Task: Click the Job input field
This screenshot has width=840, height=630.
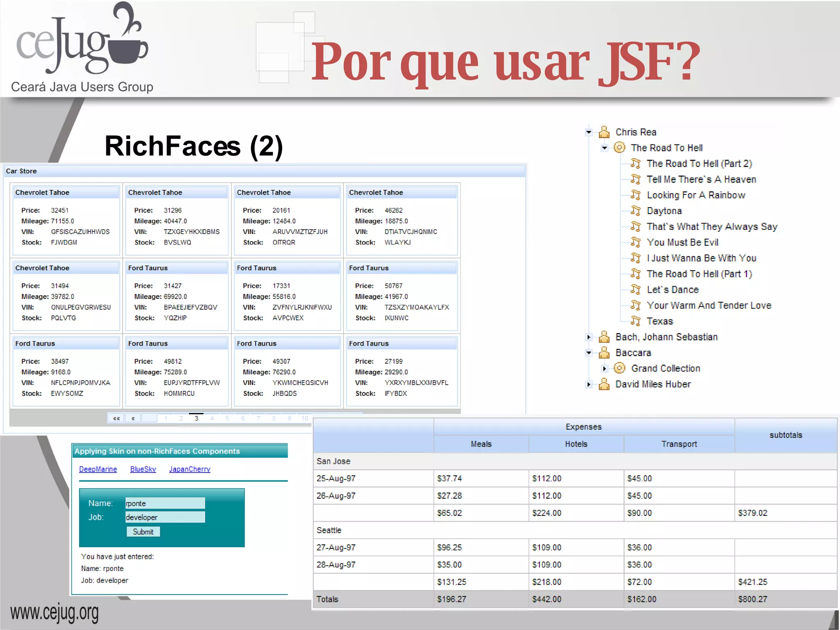Action: click(x=165, y=517)
